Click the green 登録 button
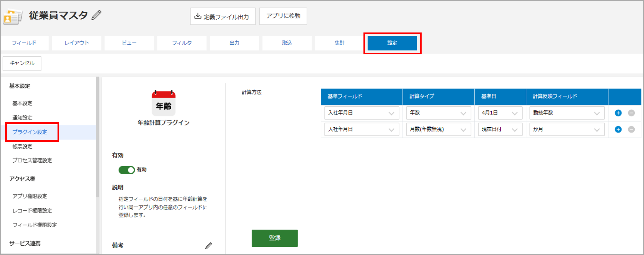Screen dimensions: 644x255 point(275,238)
